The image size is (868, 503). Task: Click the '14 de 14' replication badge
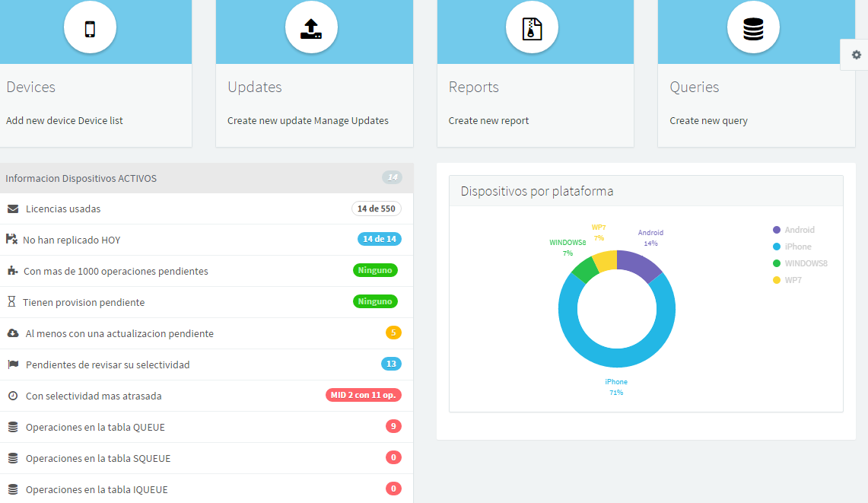pos(379,239)
